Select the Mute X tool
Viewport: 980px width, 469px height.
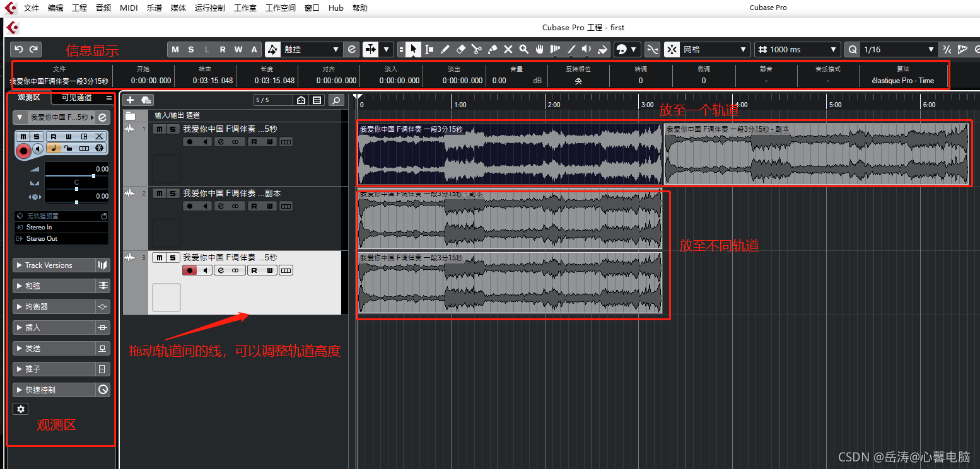508,49
